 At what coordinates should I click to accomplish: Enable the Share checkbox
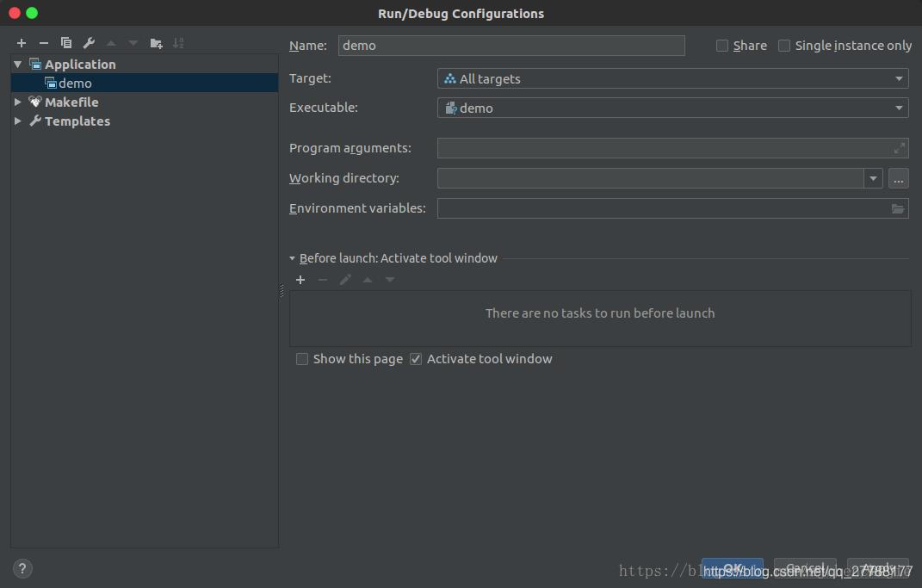pyautogui.click(x=722, y=46)
